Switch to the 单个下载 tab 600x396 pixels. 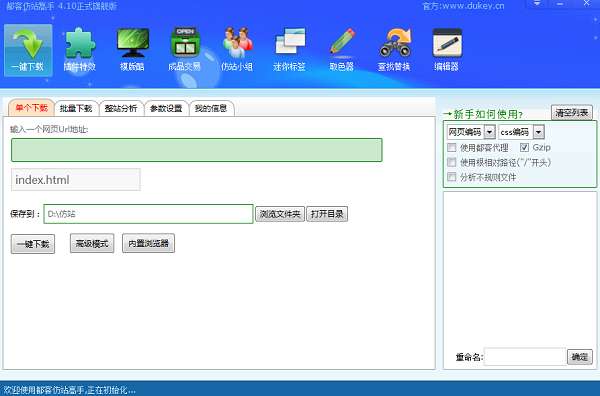31,108
